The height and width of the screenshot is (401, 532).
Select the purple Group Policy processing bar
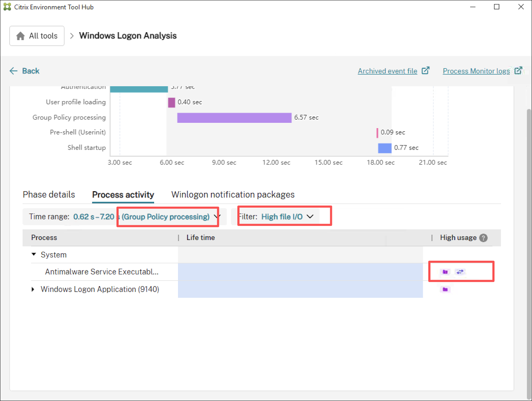coord(234,118)
